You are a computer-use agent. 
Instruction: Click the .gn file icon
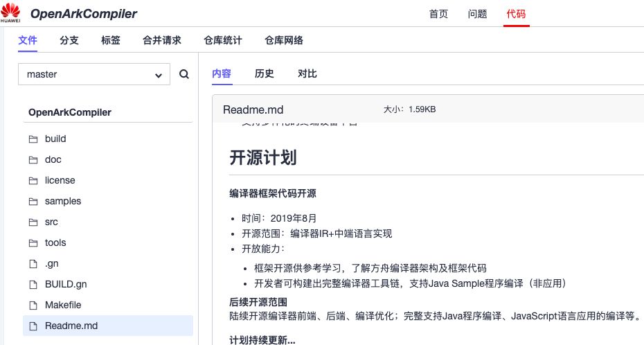coord(33,264)
